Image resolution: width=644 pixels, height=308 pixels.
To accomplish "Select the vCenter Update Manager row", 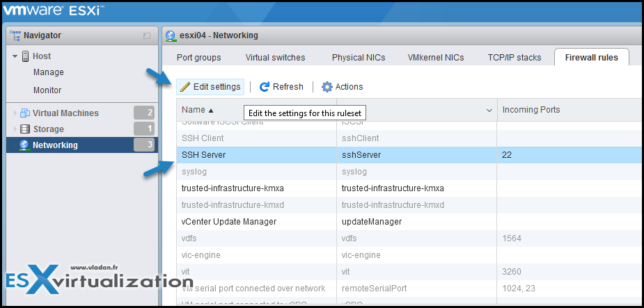I will click(410, 222).
